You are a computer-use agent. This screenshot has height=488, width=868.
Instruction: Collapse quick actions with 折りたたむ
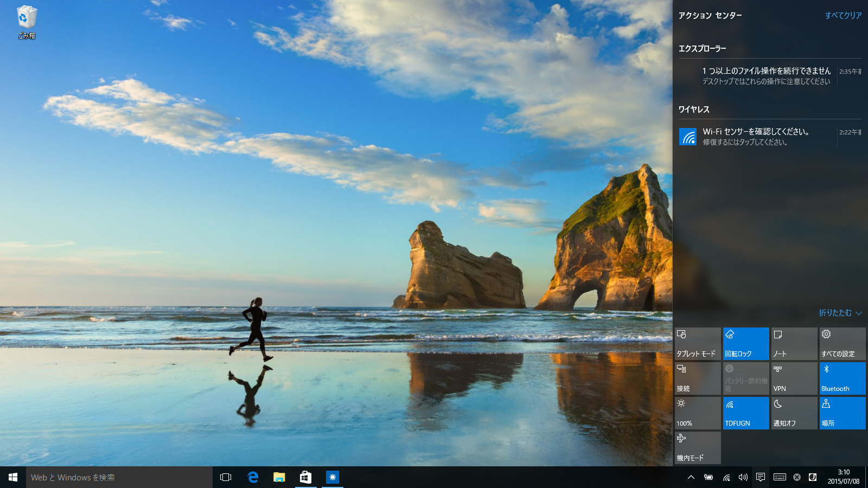[x=840, y=313]
